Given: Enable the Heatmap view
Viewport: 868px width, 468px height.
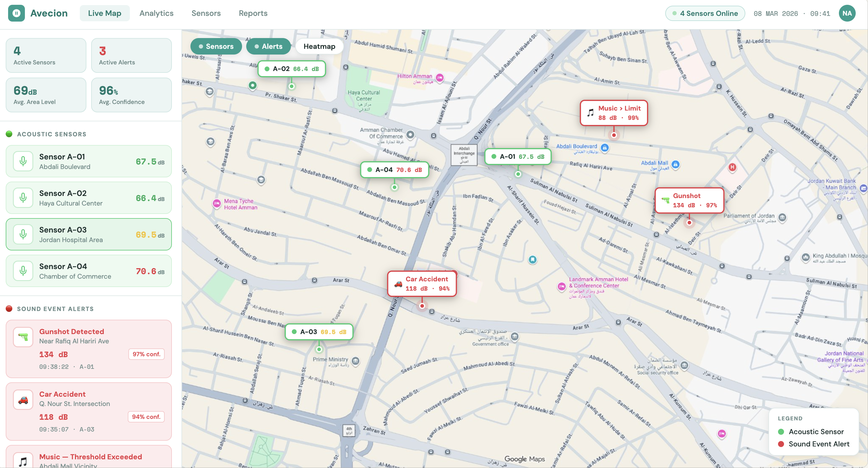Looking at the screenshot, I should [x=319, y=46].
